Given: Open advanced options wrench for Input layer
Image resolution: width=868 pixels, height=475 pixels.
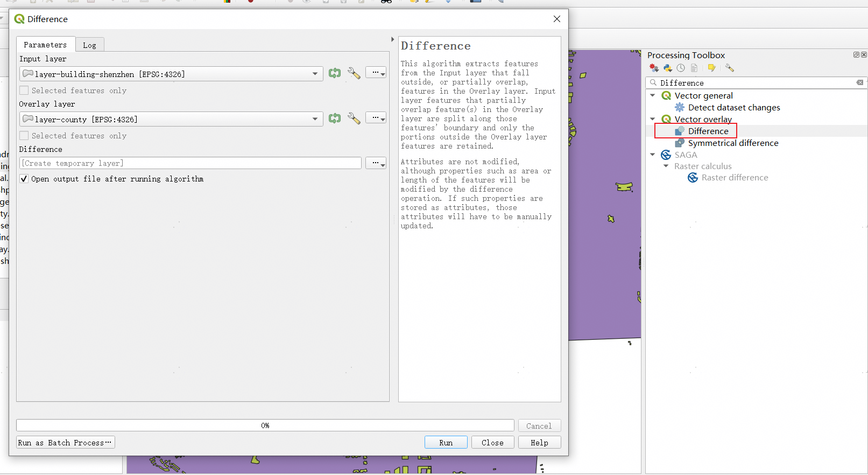Looking at the screenshot, I should (x=354, y=73).
